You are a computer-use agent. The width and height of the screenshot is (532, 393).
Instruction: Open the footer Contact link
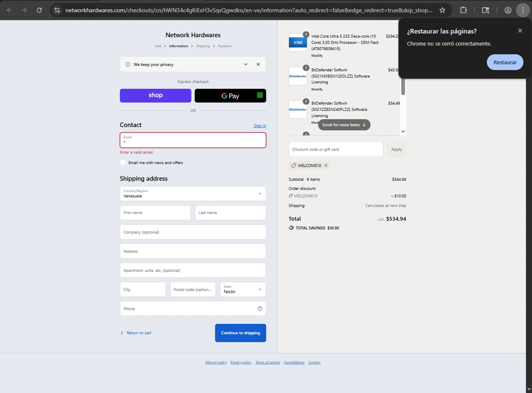pos(314,362)
